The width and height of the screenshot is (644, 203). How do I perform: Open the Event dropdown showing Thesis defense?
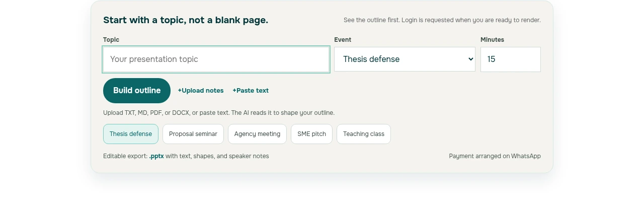pos(405,59)
